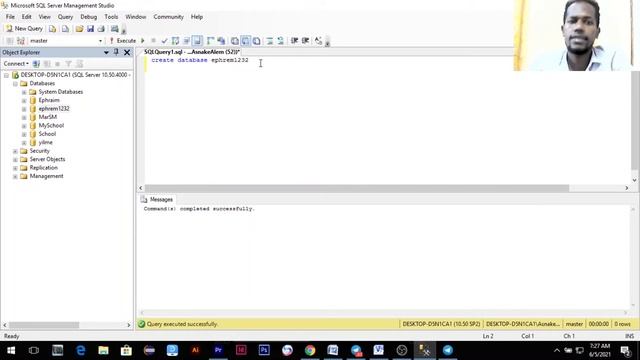This screenshot has height=360, width=640.
Task: Switch output to Results to File
Action: 257,41
